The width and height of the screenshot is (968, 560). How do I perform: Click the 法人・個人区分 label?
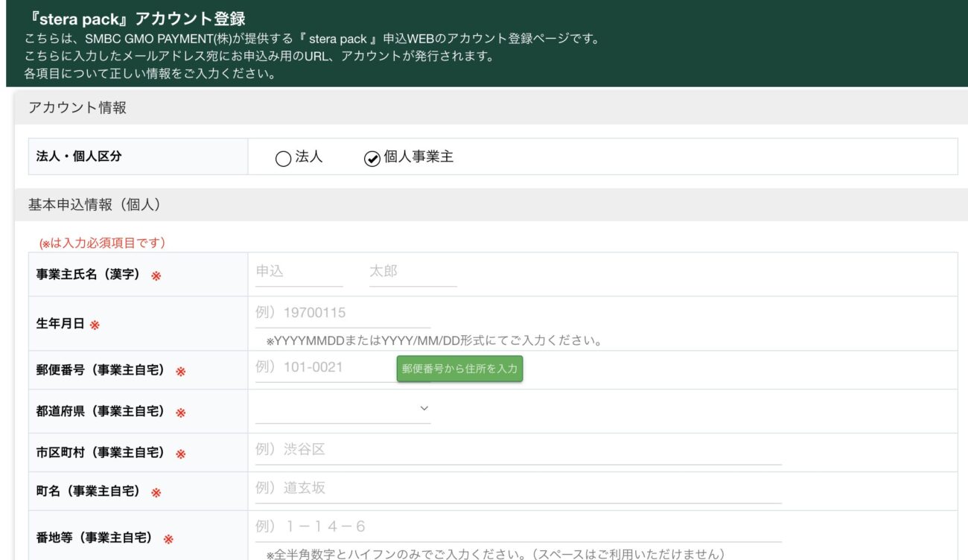tap(79, 157)
